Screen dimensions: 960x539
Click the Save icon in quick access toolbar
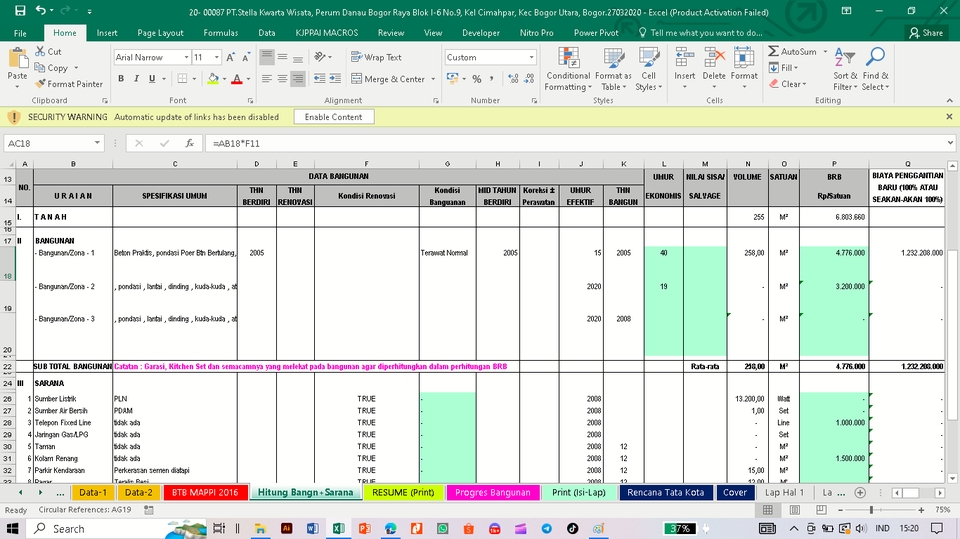[20, 10]
